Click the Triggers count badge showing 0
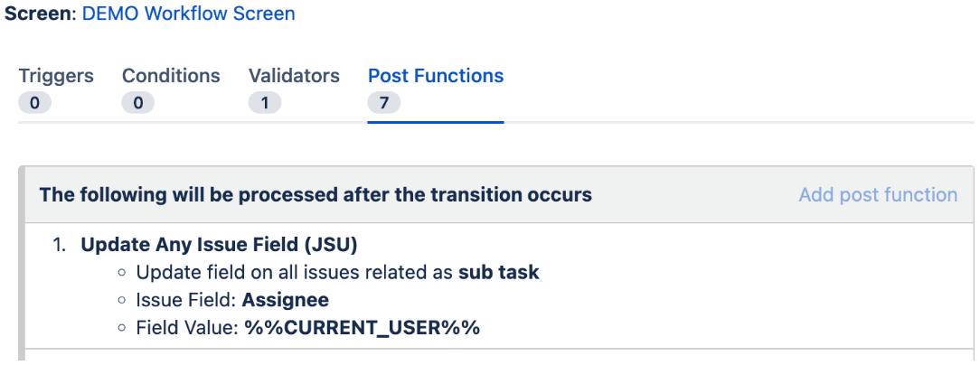The image size is (980, 365). coord(34,103)
